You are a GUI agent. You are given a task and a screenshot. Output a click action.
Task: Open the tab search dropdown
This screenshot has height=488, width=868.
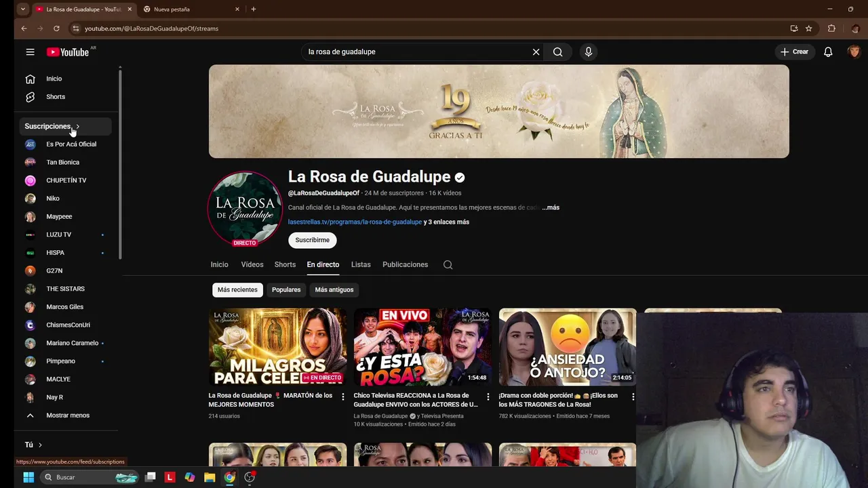click(23, 9)
